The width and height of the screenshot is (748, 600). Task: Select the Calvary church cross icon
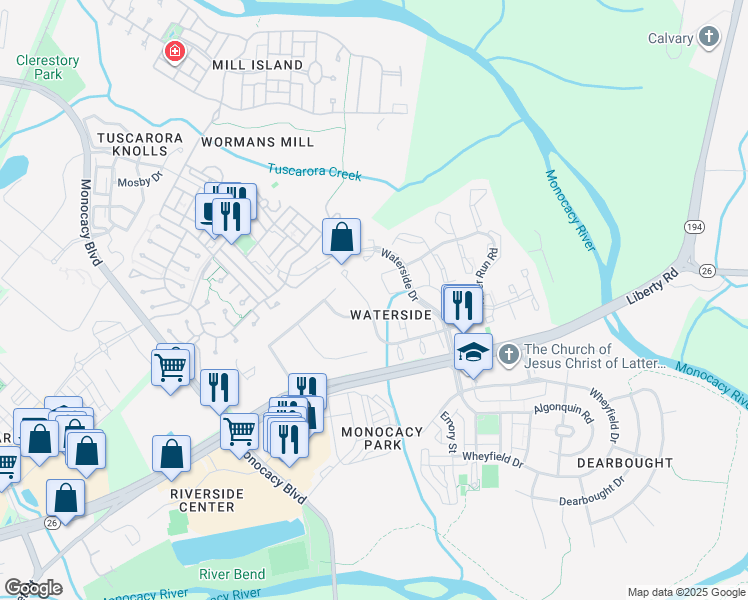click(x=709, y=37)
